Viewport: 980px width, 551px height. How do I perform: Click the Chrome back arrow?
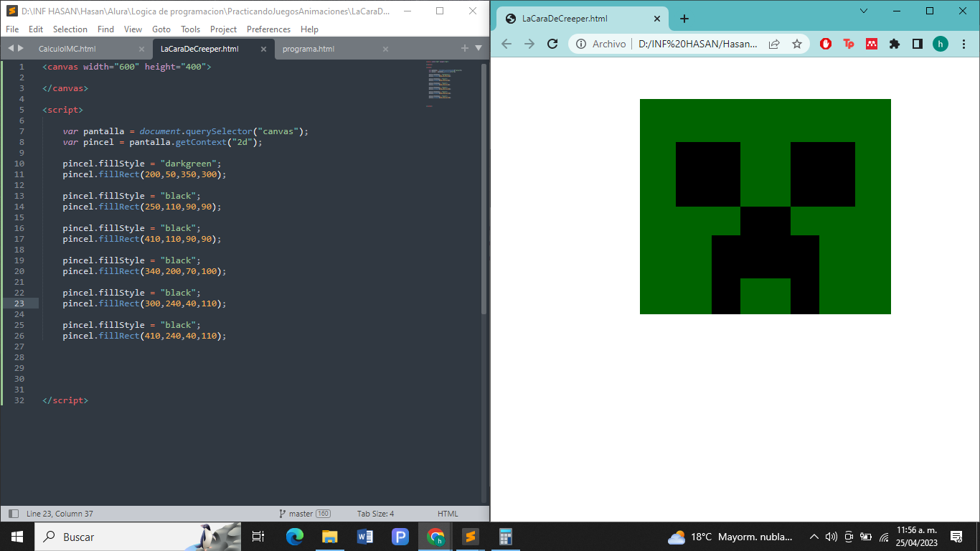pyautogui.click(x=507, y=44)
